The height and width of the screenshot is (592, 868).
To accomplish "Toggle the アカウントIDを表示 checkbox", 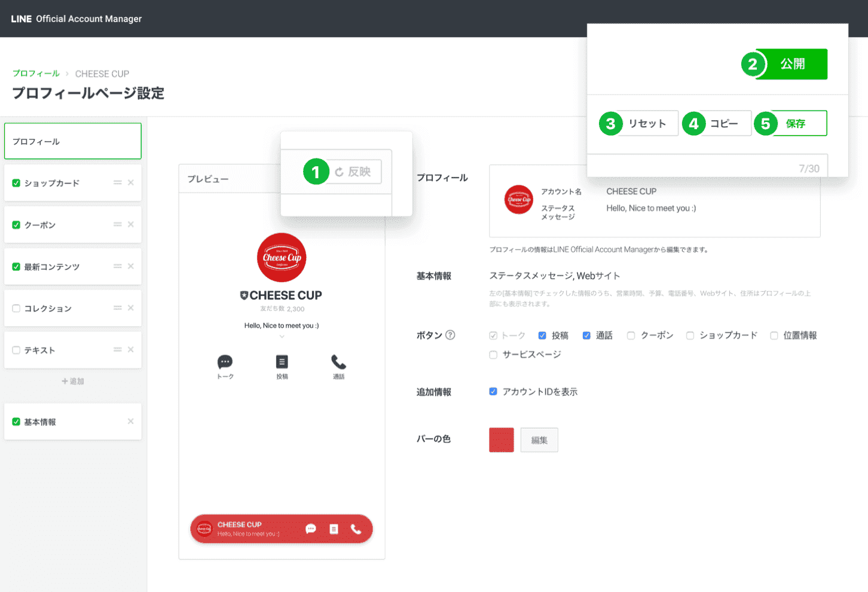I will (493, 392).
